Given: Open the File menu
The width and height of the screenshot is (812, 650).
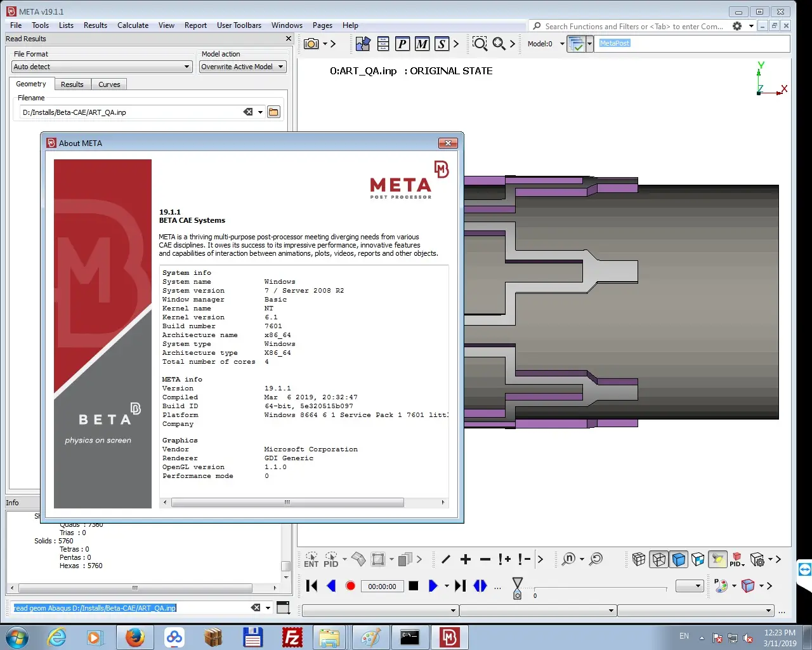Looking at the screenshot, I should coord(16,25).
